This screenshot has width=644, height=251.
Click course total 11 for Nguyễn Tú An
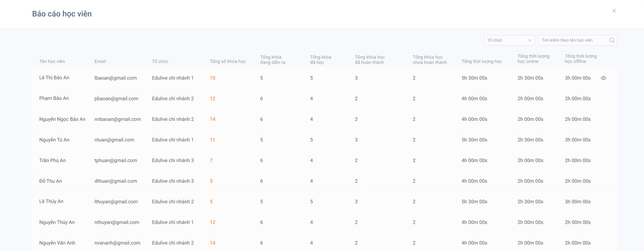[212, 140]
